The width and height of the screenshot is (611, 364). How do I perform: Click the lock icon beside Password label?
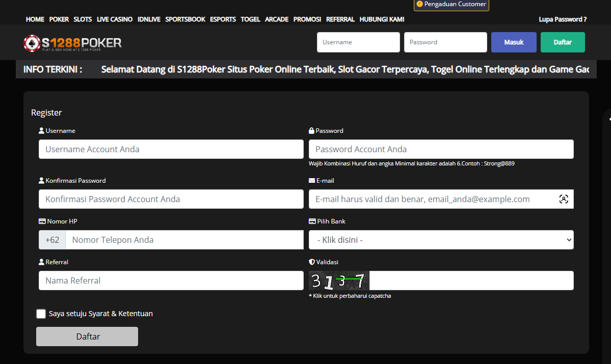(x=311, y=131)
